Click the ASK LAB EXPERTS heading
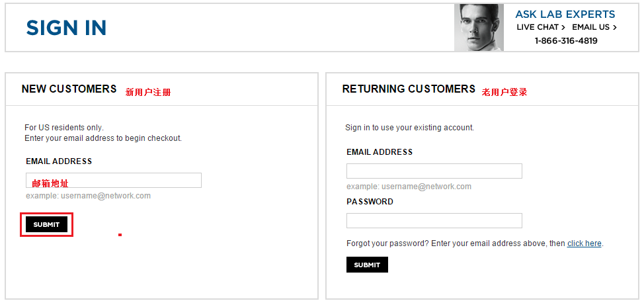644x303 pixels. [565, 15]
